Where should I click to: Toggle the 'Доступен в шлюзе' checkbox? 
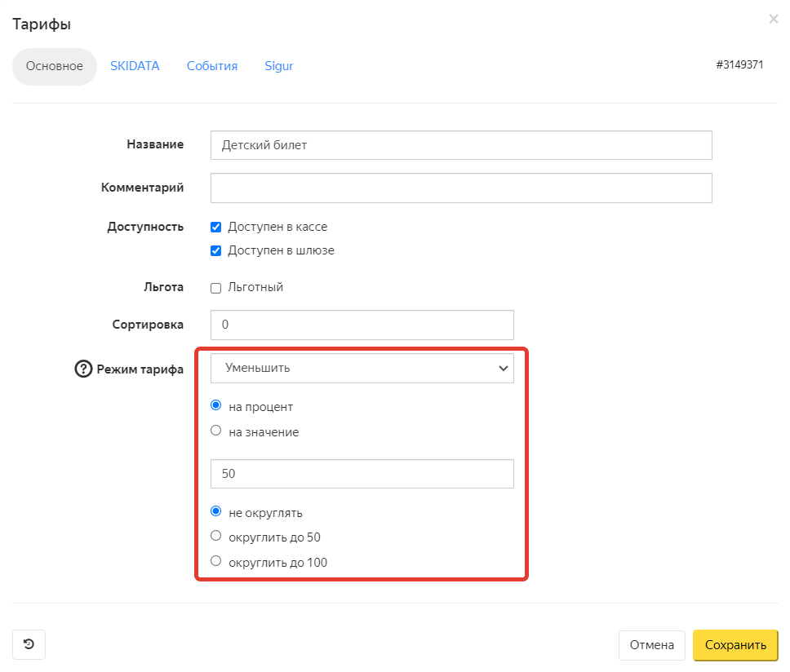(x=216, y=250)
